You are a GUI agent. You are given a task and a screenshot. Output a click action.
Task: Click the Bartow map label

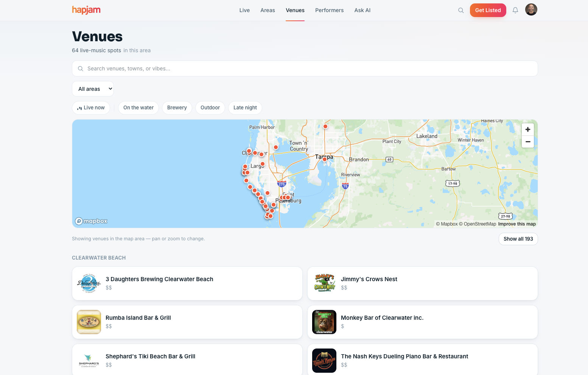pyautogui.click(x=448, y=169)
